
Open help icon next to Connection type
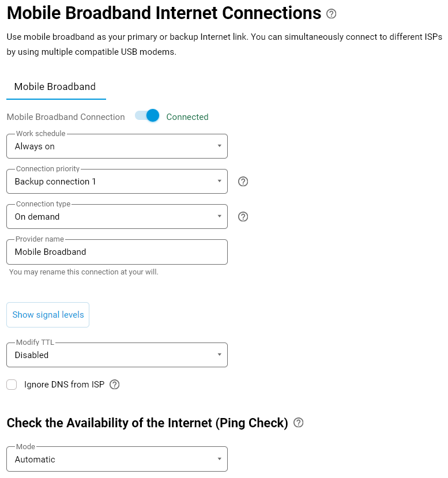(x=243, y=217)
